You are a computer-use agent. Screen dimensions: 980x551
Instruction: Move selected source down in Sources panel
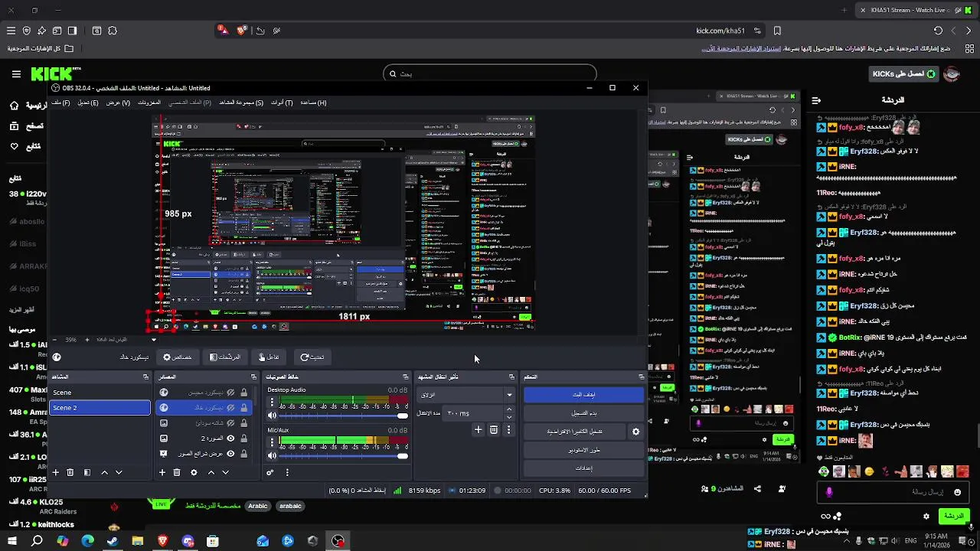pos(225,472)
